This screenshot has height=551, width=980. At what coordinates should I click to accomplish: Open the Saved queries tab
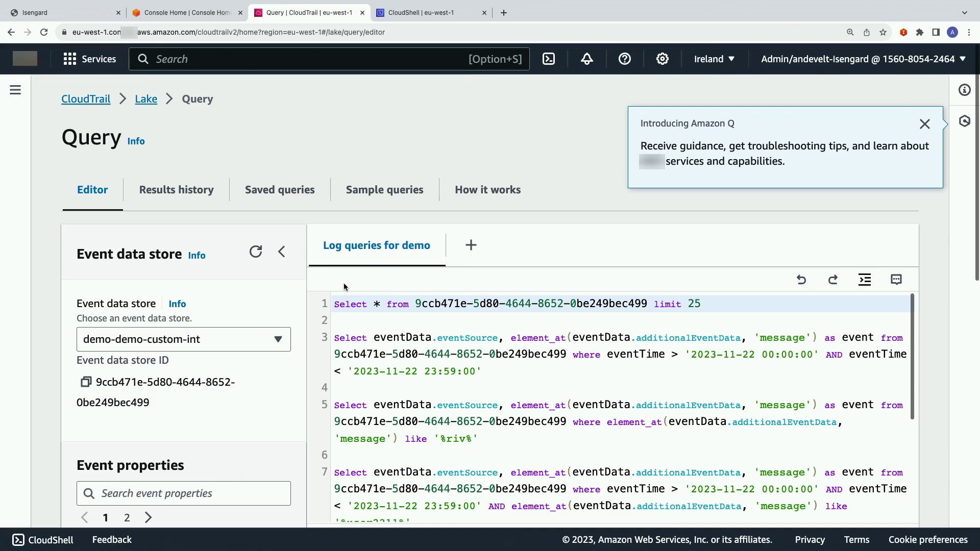click(x=280, y=190)
